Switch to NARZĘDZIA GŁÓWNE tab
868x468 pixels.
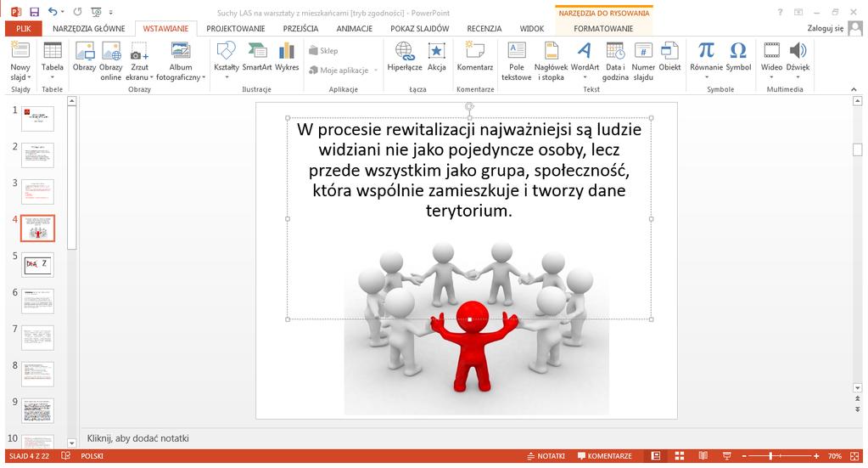(x=88, y=28)
